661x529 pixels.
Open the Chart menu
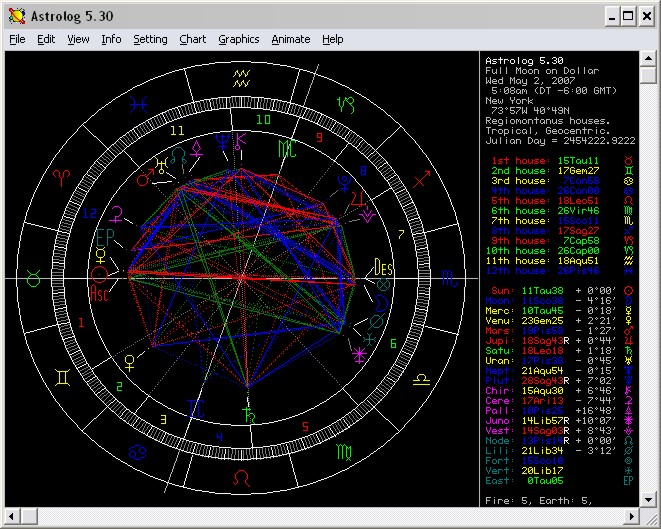coord(193,39)
